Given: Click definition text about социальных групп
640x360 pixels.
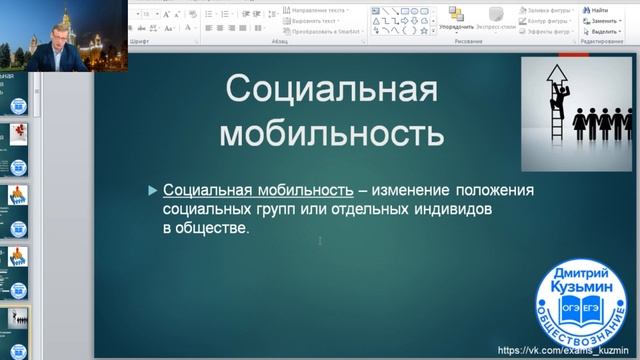Looking at the screenshot, I should pos(348,209).
